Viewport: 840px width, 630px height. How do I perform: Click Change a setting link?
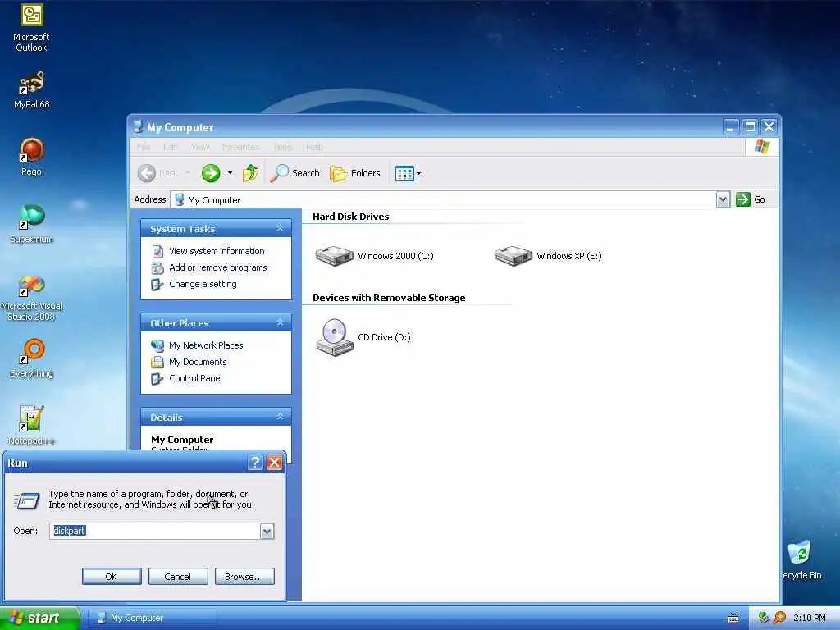[203, 284]
